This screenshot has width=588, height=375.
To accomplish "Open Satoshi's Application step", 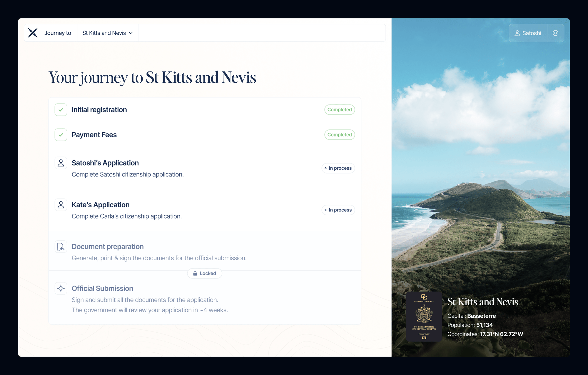I will (105, 163).
